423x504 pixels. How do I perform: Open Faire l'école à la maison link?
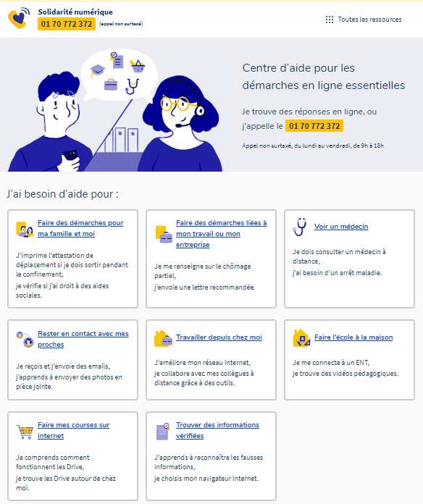(353, 337)
